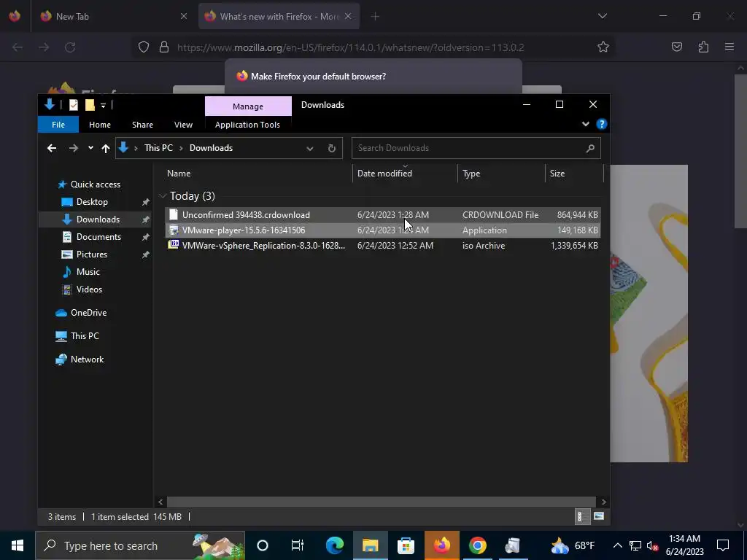Open the Share ribbon tab

pyautogui.click(x=142, y=125)
